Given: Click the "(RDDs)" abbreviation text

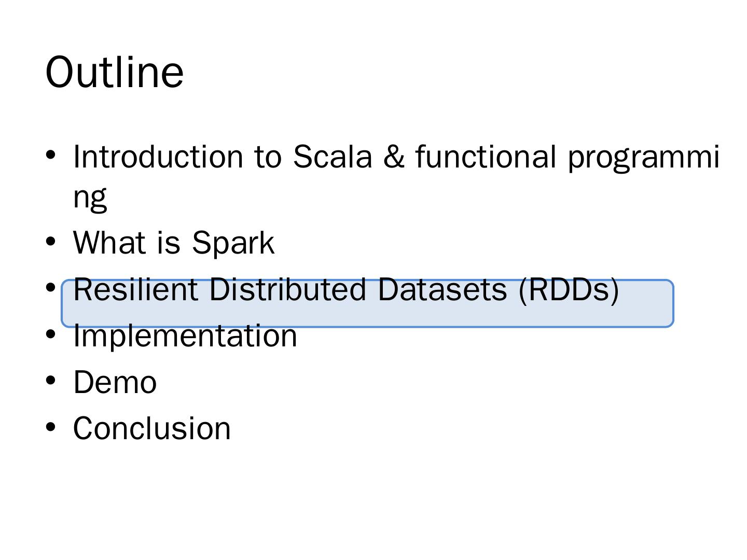Looking at the screenshot, I should point(569,289).
